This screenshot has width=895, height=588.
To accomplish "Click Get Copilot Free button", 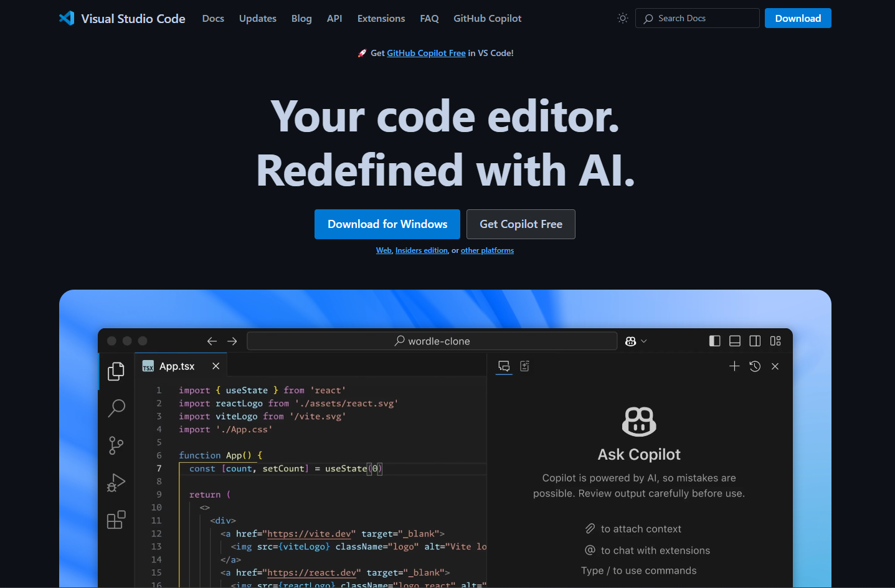I will pyautogui.click(x=521, y=224).
